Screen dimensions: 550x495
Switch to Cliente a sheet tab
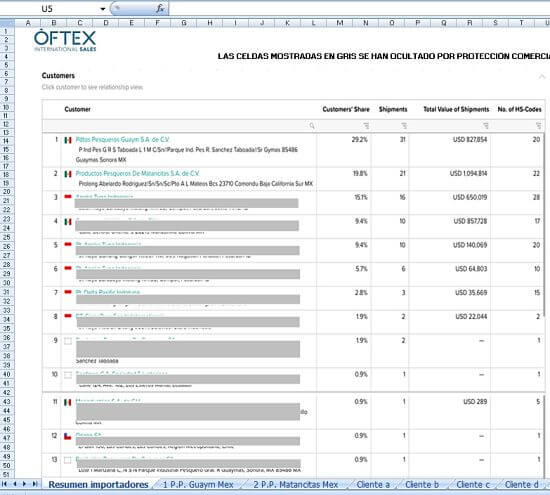coord(373,484)
